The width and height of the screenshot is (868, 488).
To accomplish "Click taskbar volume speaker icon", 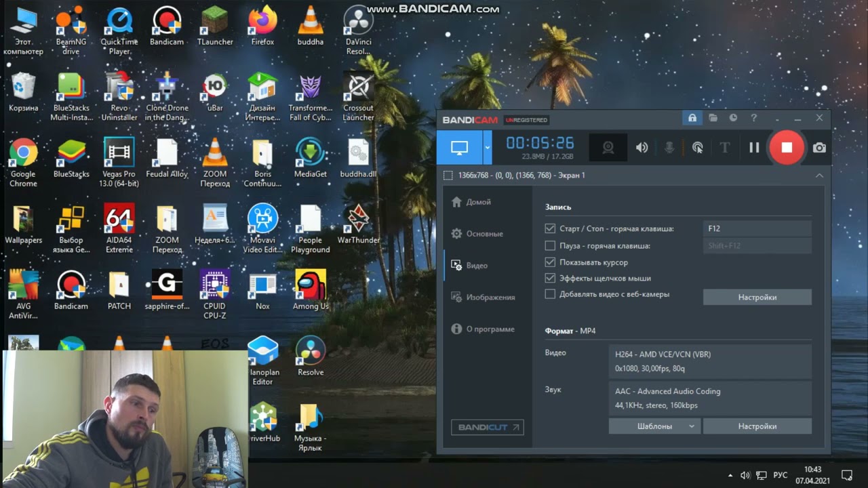I will pyautogui.click(x=745, y=476).
